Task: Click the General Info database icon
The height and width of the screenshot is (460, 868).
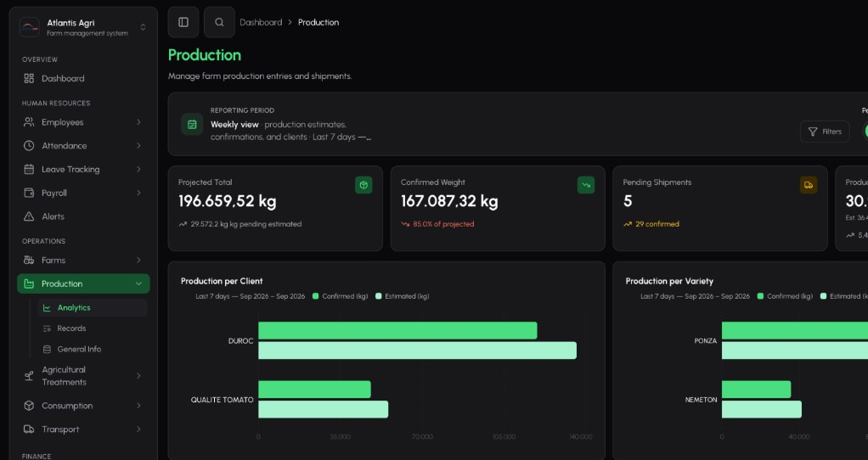Action: [47, 350]
